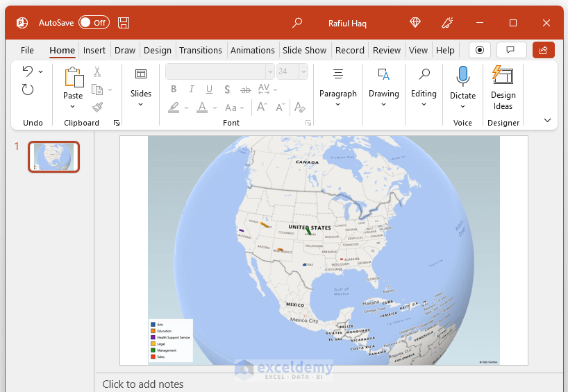
Task: Click the red Share button
Action: point(544,50)
